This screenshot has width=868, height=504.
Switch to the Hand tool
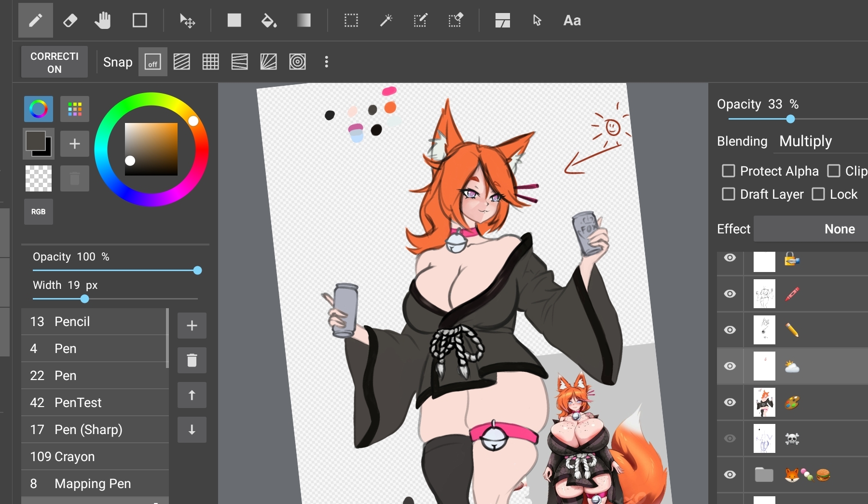pyautogui.click(x=103, y=20)
